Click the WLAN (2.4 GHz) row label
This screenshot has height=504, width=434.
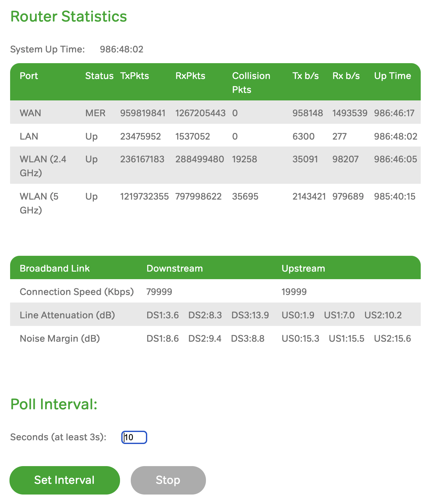[x=43, y=166]
